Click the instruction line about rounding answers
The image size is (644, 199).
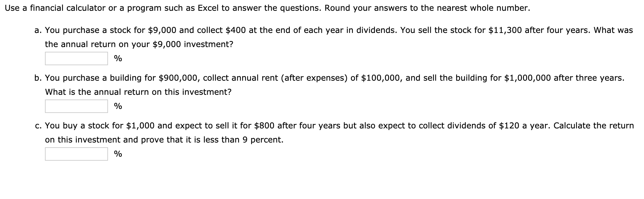click(x=262, y=9)
